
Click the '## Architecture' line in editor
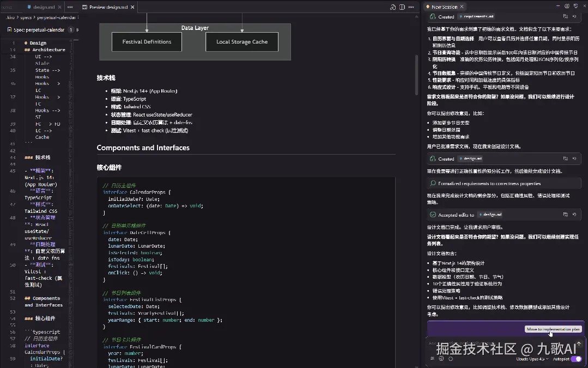point(45,50)
